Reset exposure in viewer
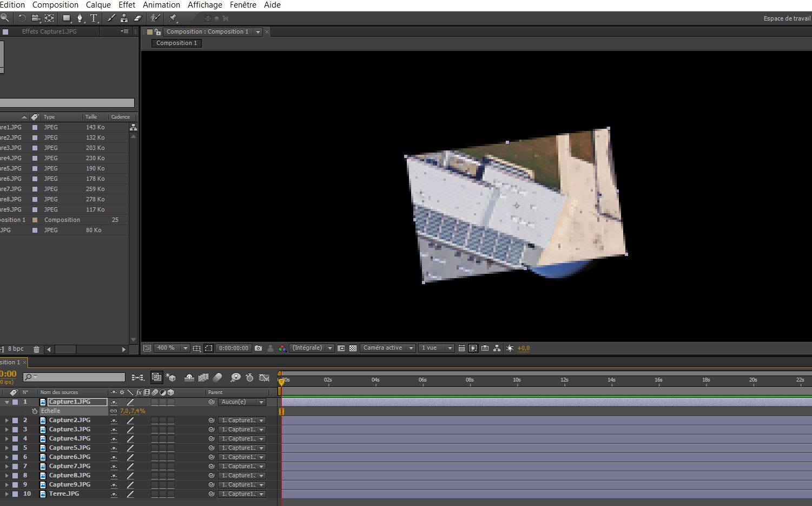This screenshot has width=812, height=506. [x=510, y=348]
